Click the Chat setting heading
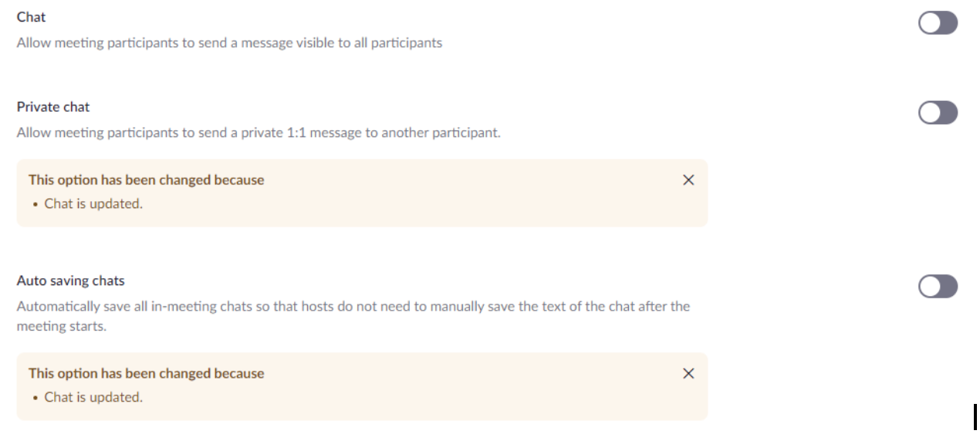This screenshot has width=980, height=444. (x=31, y=17)
